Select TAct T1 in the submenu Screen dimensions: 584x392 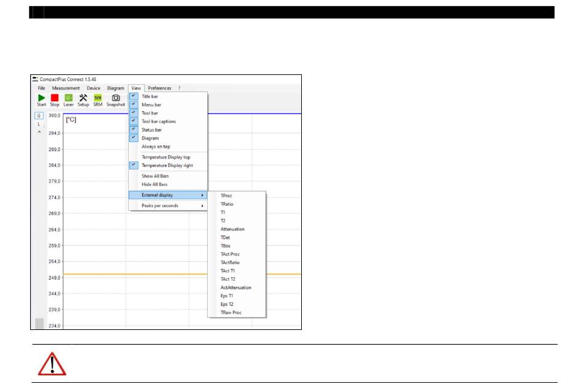[237, 271]
